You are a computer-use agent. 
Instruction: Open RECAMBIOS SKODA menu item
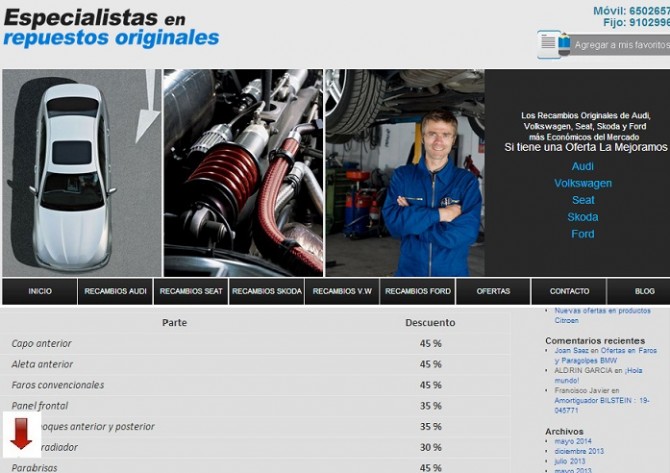click(267, 291)
